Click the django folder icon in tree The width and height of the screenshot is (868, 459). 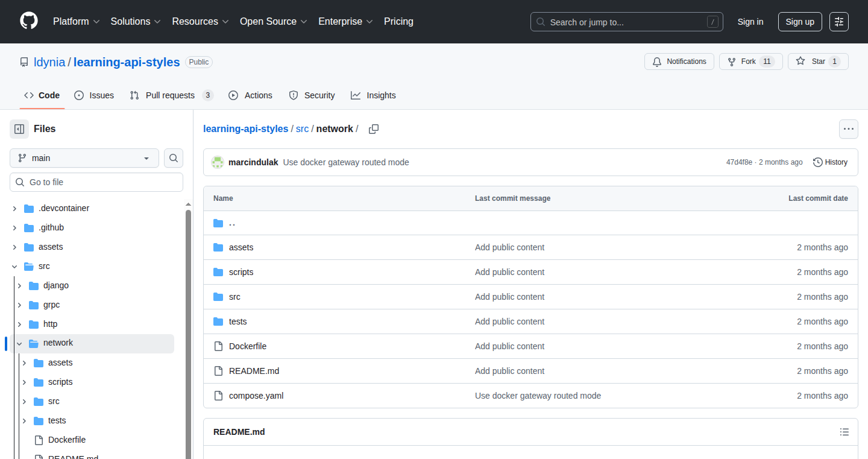(34, 286)
